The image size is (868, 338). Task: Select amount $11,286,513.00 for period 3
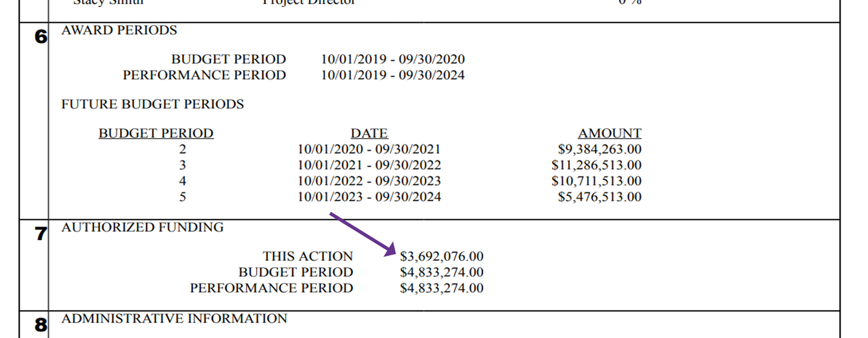tap(597, 166)
